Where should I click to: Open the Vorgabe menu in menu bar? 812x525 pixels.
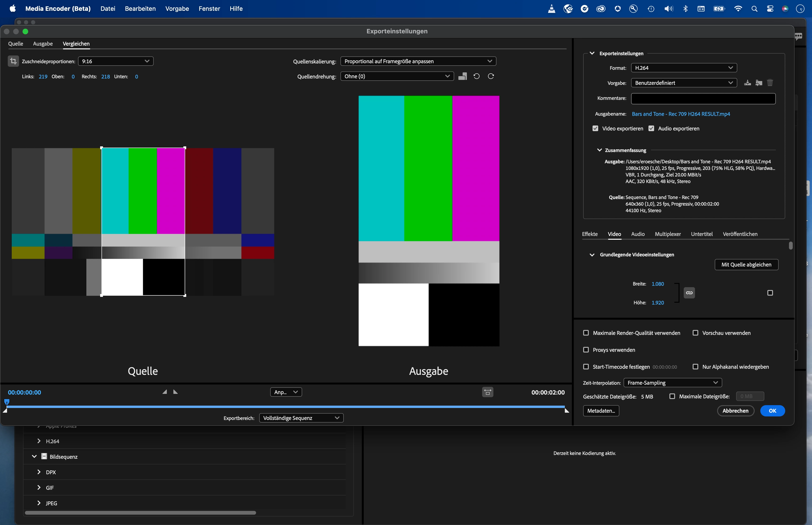click(177, 8)
